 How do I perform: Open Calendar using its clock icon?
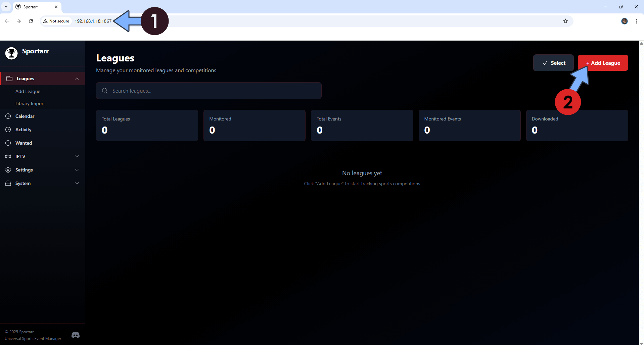click(8, 116)
